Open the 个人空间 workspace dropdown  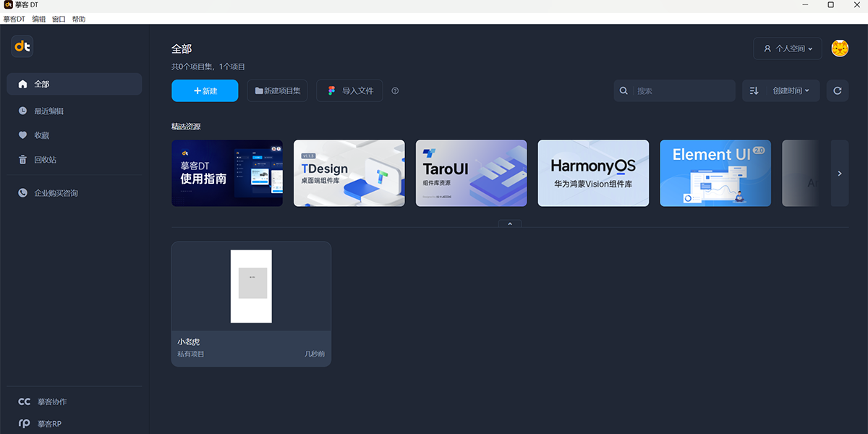pos(788,48)
